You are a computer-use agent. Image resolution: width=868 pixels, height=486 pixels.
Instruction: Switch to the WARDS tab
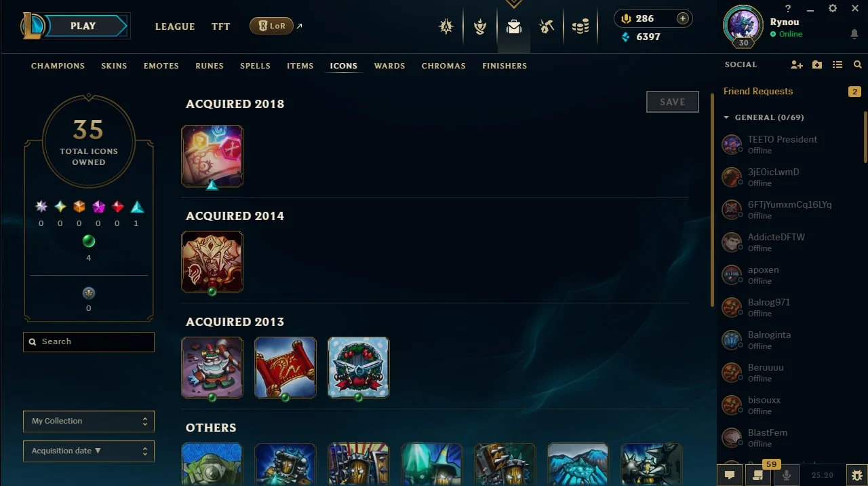click(x=389, y=66)
